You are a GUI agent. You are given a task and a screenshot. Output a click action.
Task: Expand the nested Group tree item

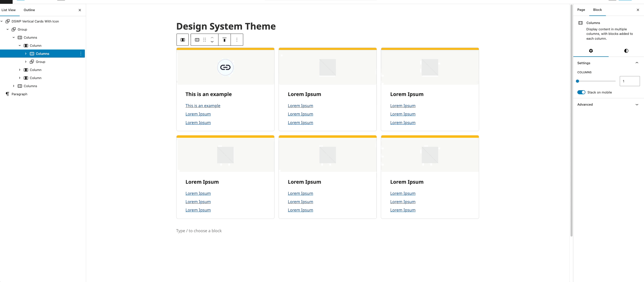point(26,62)
